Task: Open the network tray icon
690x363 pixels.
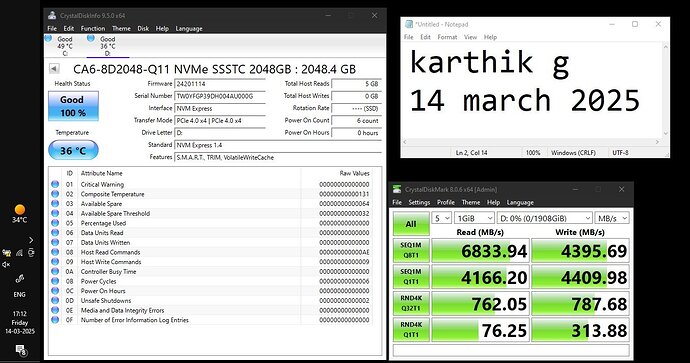Action: (19, 253)
